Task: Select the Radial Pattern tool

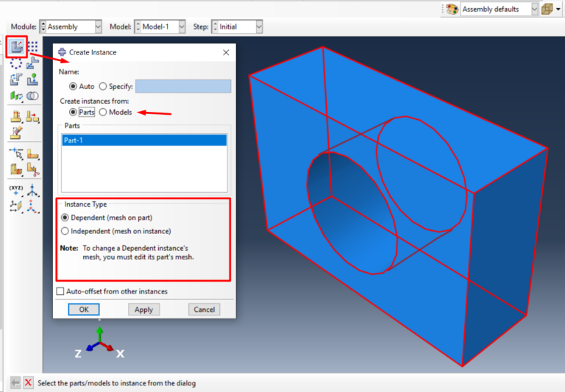Action: [16, 63]
